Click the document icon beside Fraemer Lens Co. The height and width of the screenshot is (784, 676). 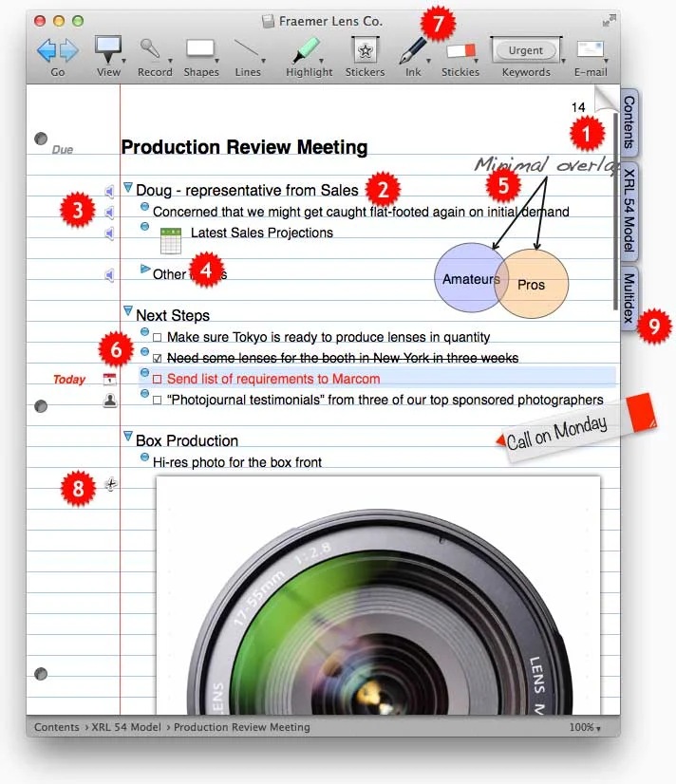269,21
